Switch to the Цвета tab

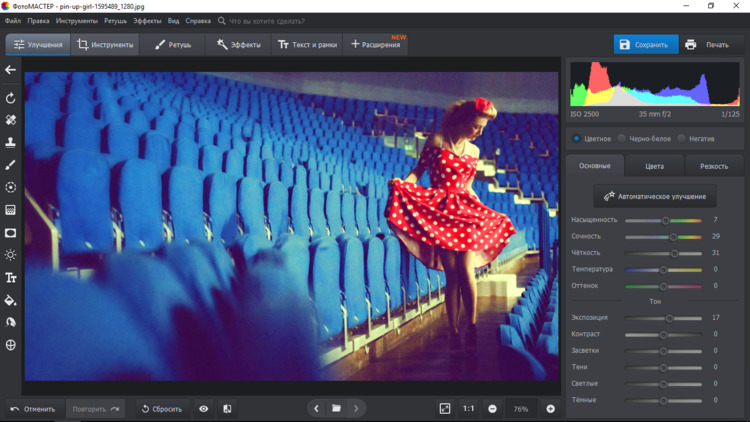pos(654,166)
